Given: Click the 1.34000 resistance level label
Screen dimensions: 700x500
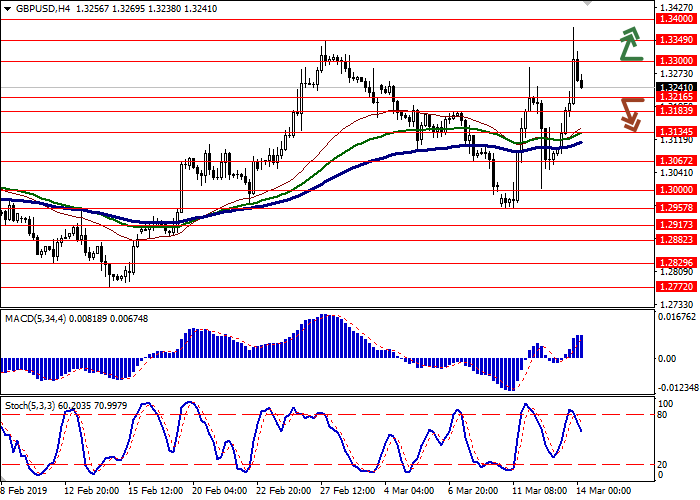Looking at the screenshot, I should pos(676,19).
